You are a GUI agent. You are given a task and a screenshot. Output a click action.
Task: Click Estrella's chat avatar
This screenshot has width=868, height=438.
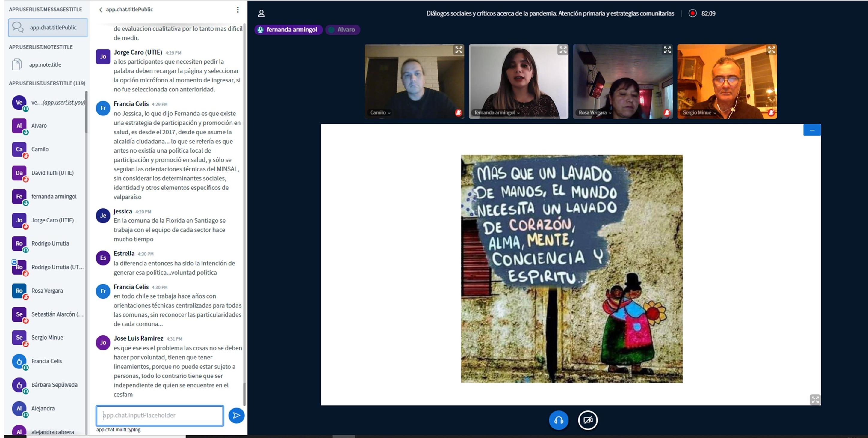coord(103,258)
